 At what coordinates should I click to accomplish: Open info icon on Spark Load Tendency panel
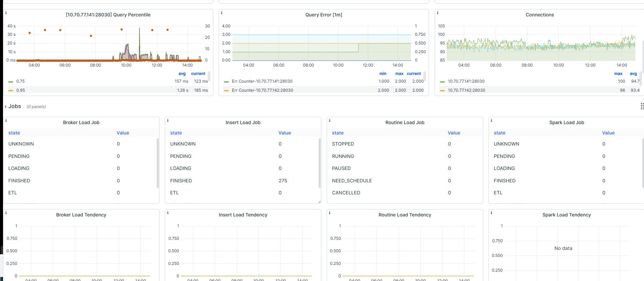click(x=492, y=213)
